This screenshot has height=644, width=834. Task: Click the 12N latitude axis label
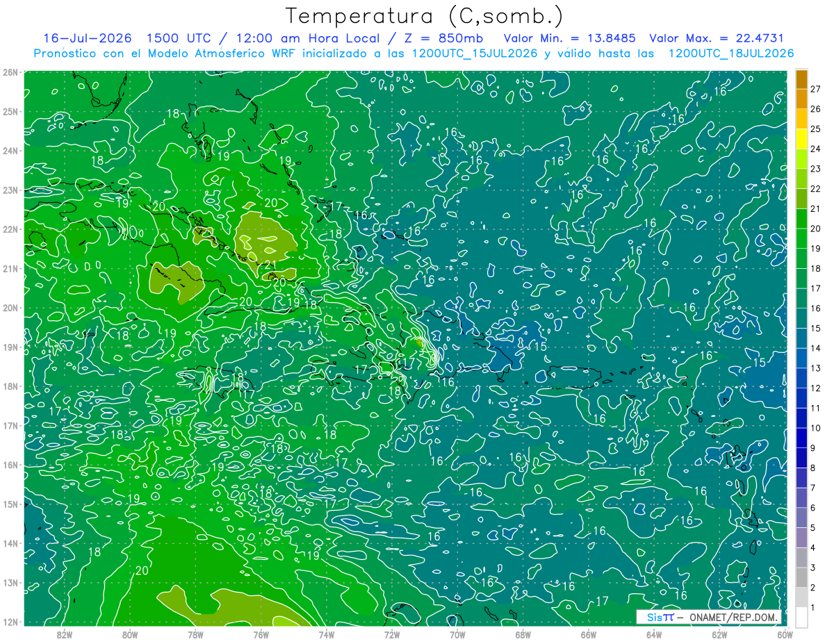[x=10, y=622]
